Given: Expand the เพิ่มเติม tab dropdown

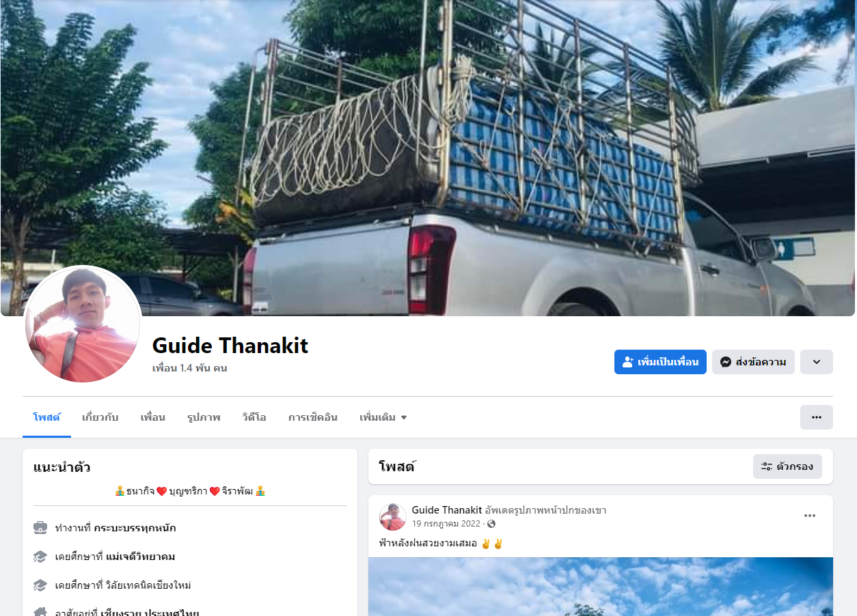Looking at the screenshot, I should 383,417.
